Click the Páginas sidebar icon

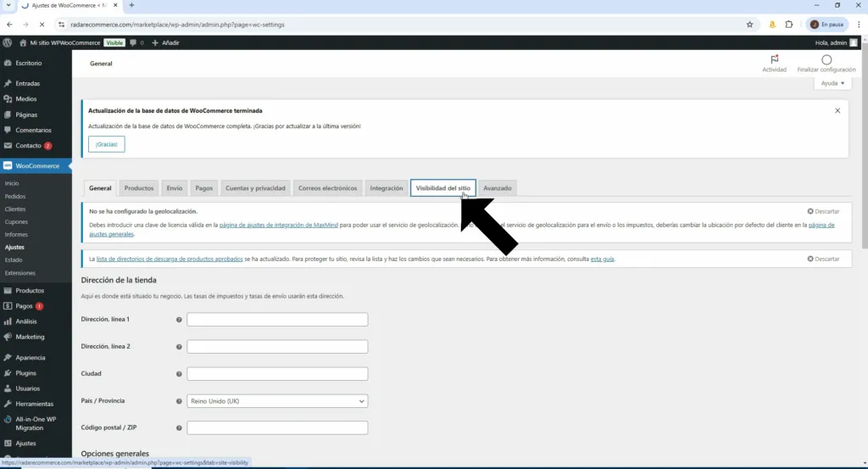point(8,114)
